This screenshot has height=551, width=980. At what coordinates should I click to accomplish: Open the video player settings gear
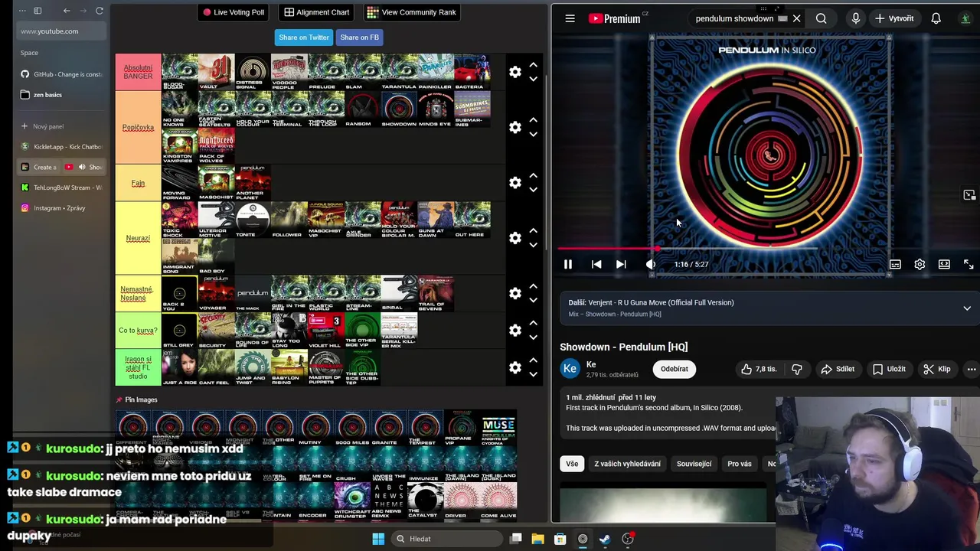tap(920, 264)
